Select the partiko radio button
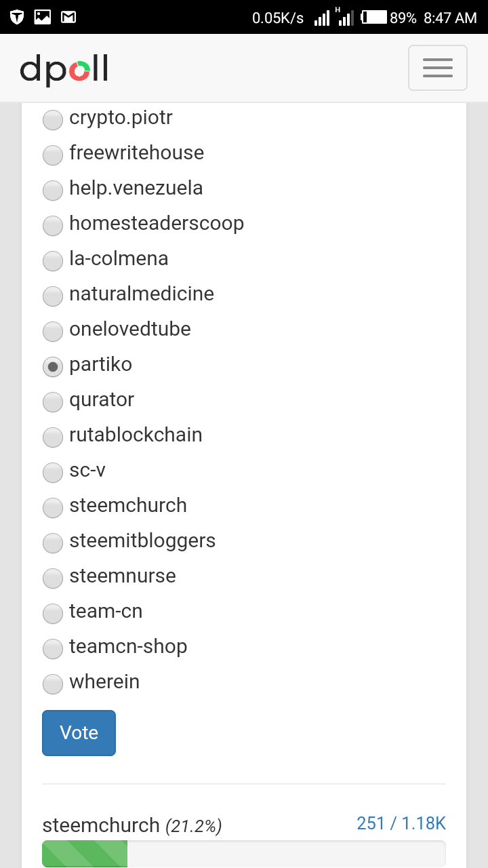This screenshot has width=488, height=868. (x=52, y=368)
